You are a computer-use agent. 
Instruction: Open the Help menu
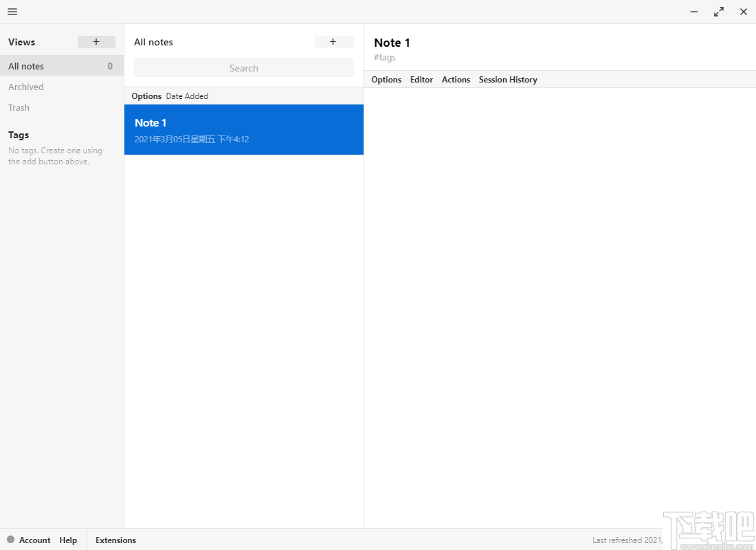(x=68, y=540)
